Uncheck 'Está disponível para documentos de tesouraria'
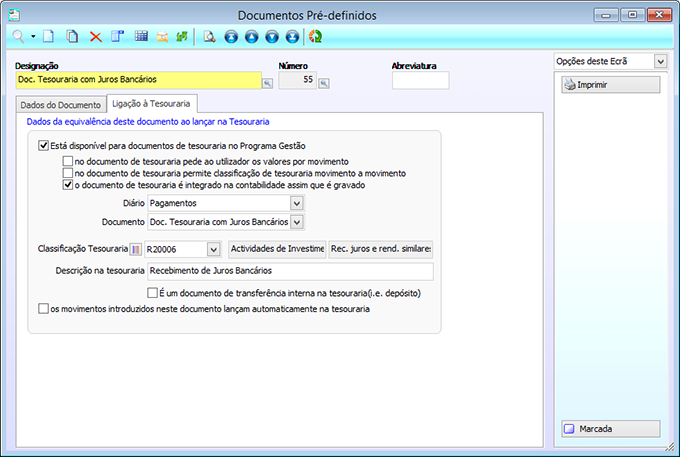The image size is (680, 457). (43, 146)
